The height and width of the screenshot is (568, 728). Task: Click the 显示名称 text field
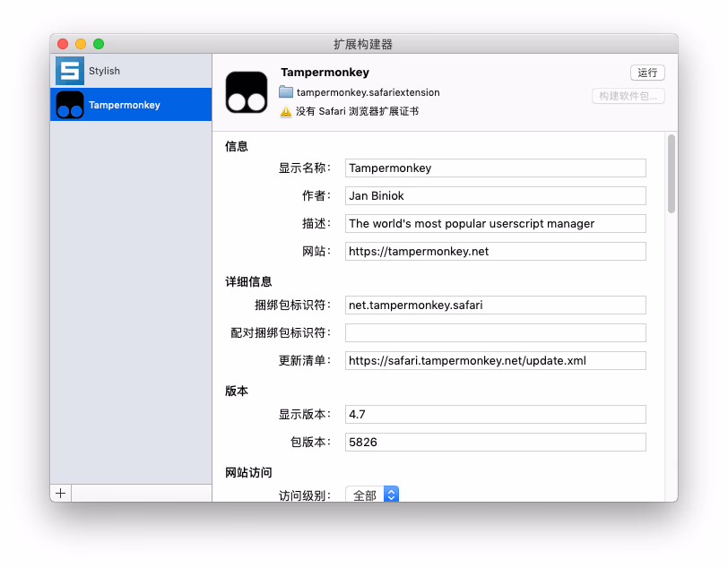click(495, 168)
